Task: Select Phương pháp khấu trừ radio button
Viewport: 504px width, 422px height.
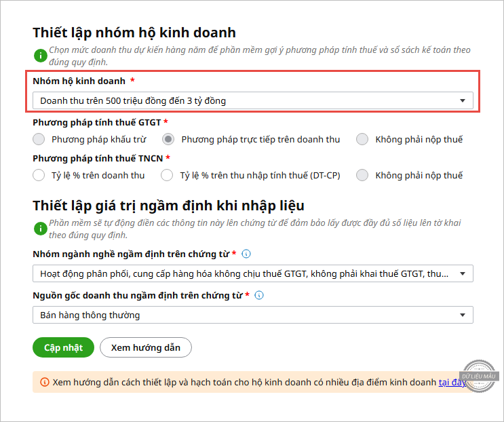Action: tap(39, 139)
